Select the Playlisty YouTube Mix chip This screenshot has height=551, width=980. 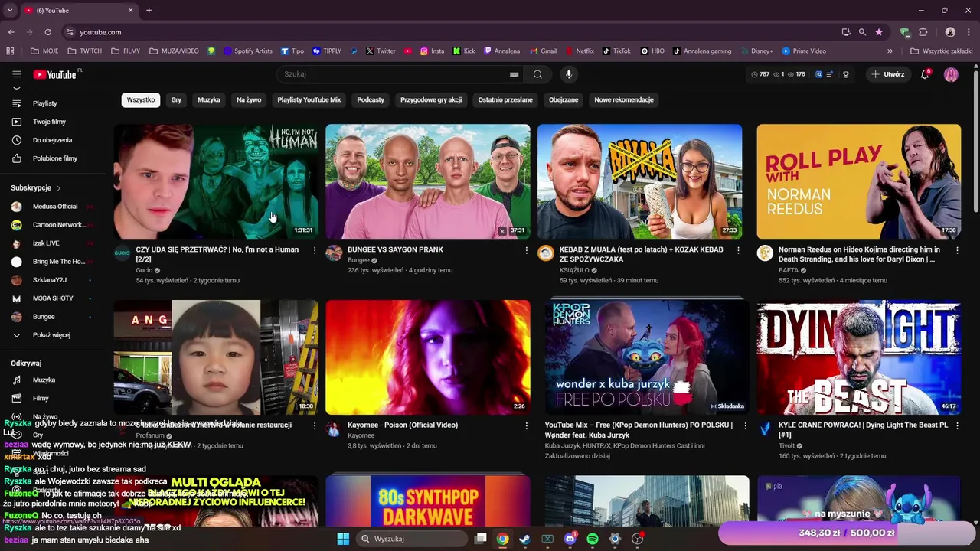pyautogui.click(x=309, y=99)
